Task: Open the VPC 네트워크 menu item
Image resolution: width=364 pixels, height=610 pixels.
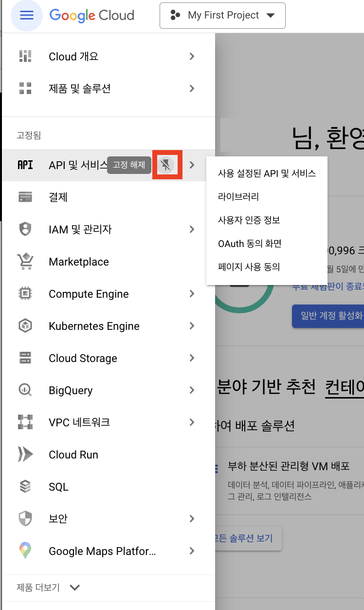Action: click(109, 422)
